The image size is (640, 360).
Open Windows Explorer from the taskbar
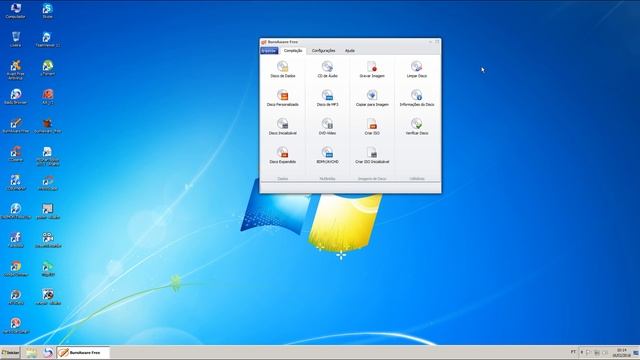(x=31, y=353)
